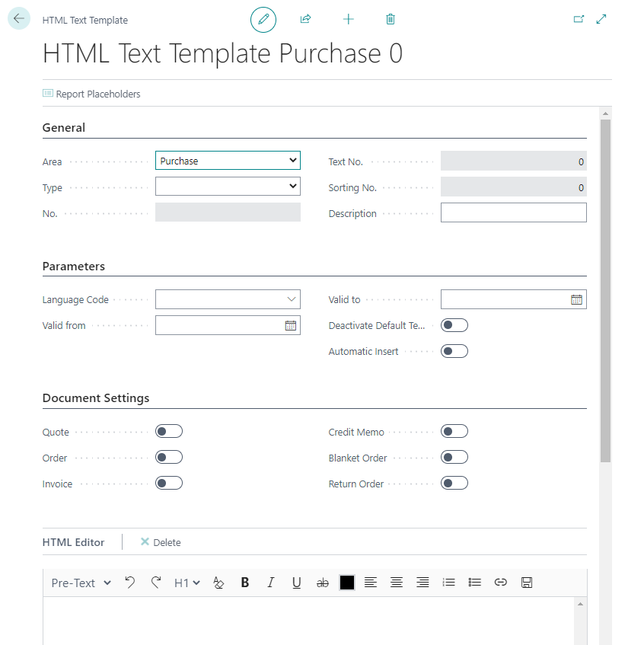The width and height of the screenshot is (644, 645).
Task: Click the save icon in editor toolbar
Action: click(x=526, y=583)
